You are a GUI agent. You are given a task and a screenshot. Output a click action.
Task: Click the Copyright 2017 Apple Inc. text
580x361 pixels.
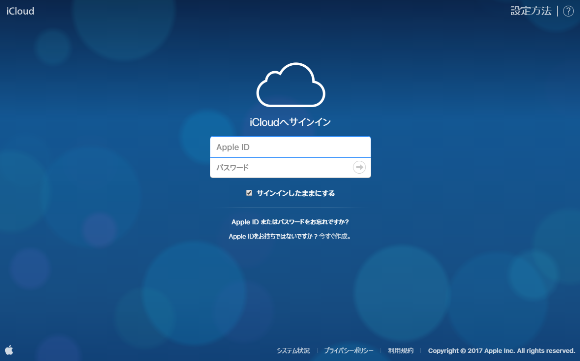coord(502,351)
